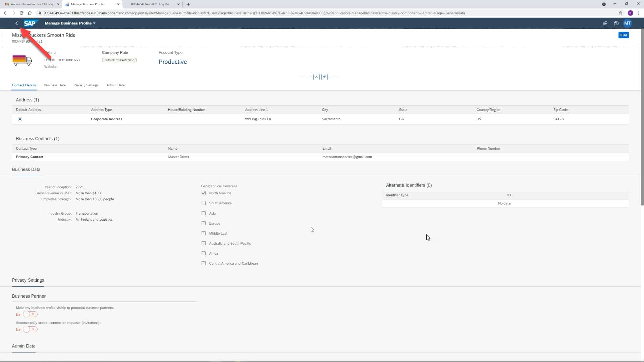Check Central America and Caribbean checkbox
This screenshot has height=362, width=644.
point(204,264)
